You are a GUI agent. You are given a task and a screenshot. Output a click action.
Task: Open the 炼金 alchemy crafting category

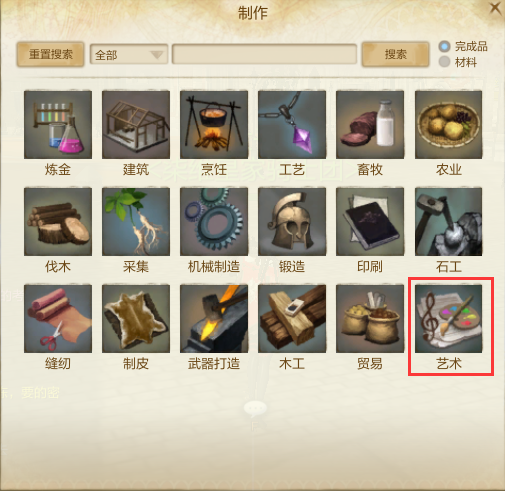coord(58,124)
